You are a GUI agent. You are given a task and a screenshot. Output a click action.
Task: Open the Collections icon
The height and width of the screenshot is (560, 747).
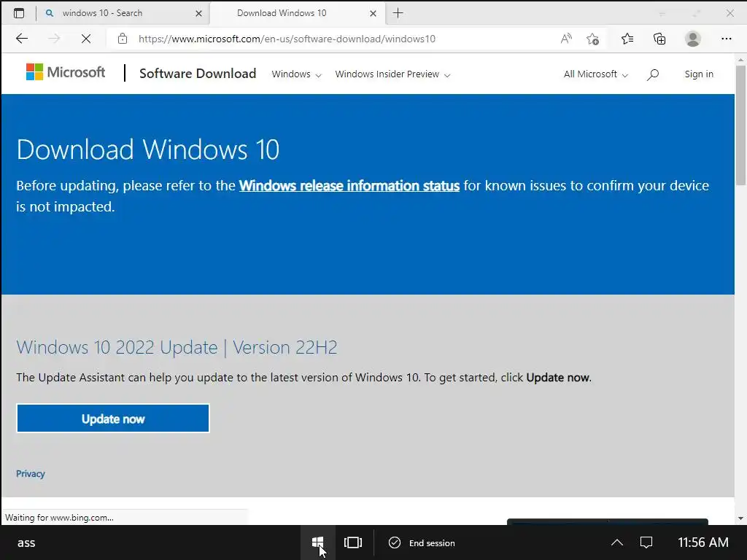click(x=659, y=39)
